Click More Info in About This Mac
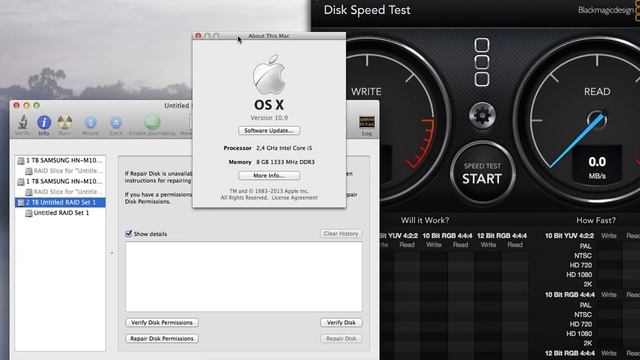The height and width of the screenshot is (360, 640). 269,176
